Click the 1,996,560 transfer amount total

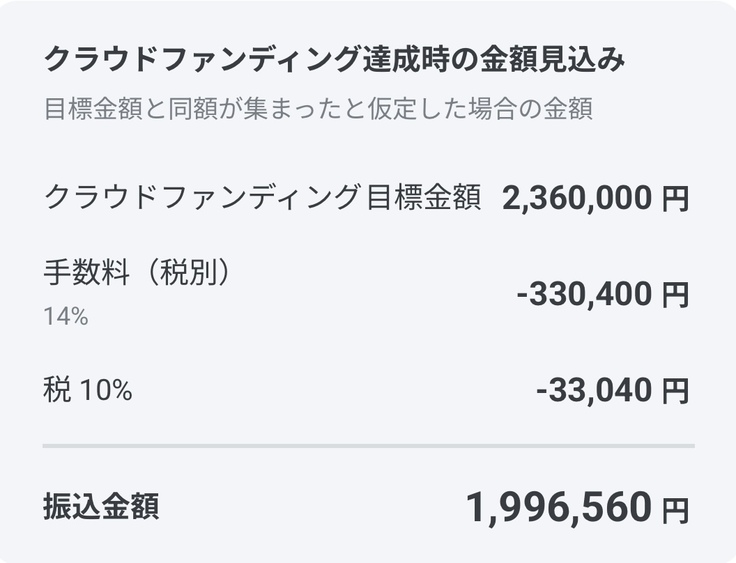(558, 508)
